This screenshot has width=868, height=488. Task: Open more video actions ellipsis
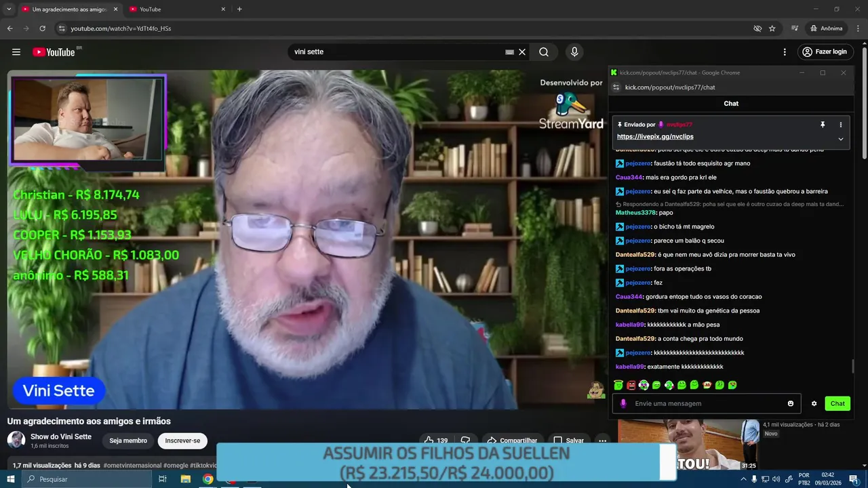[x=602, y=441]
